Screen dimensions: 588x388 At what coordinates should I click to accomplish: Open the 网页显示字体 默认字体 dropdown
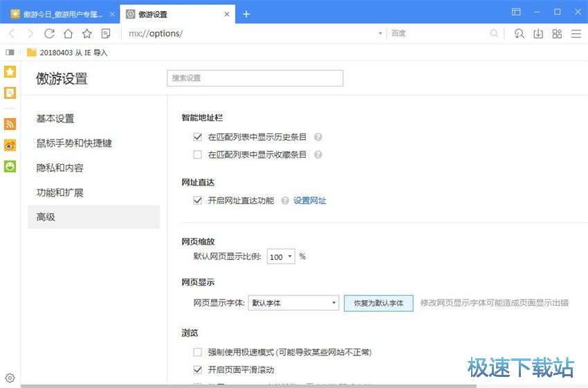(x=293, y=303)
